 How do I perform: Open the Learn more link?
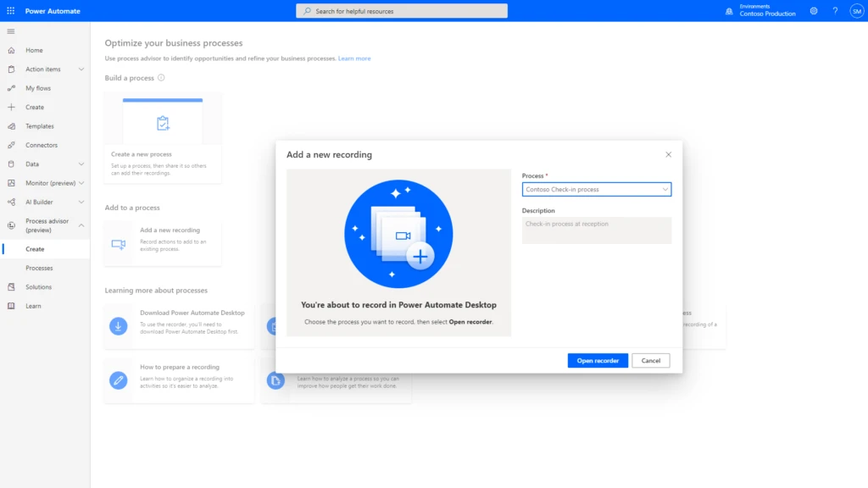coord(354,58)
